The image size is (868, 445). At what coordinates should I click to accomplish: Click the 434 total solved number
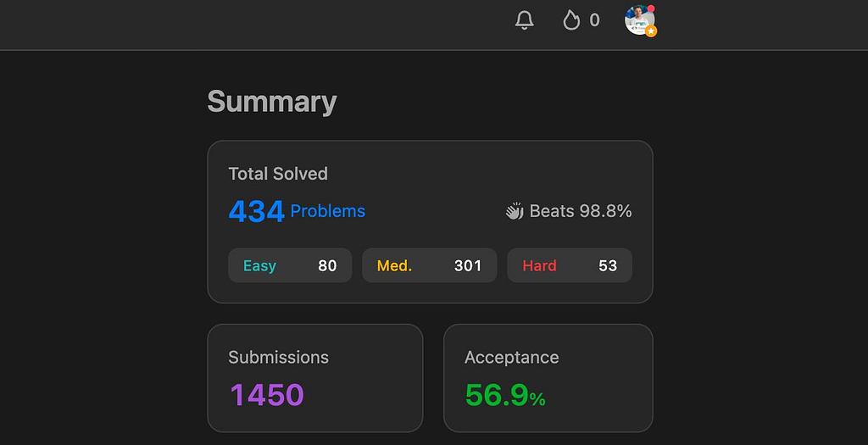[256, 211]
